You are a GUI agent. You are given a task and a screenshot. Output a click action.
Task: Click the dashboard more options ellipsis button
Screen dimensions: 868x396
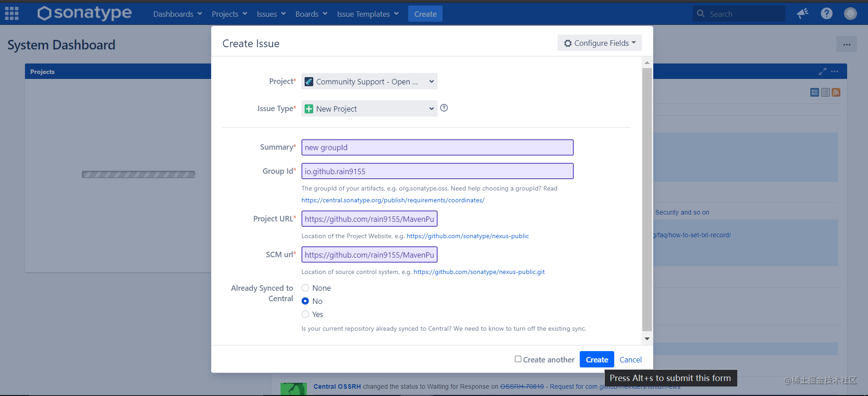847,44
